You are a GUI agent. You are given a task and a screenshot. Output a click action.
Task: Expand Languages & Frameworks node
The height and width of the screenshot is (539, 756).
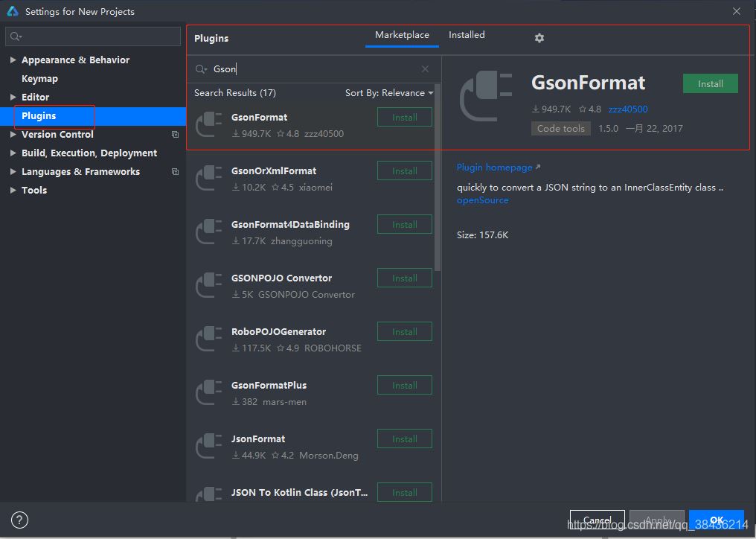click(13, 171)
